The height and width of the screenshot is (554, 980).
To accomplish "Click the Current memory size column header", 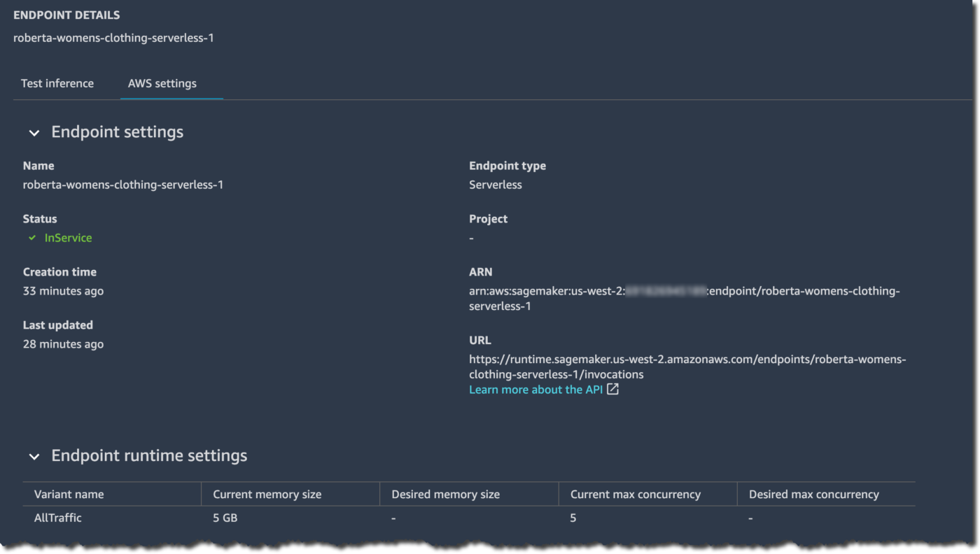I will click(x=267, y=494).
